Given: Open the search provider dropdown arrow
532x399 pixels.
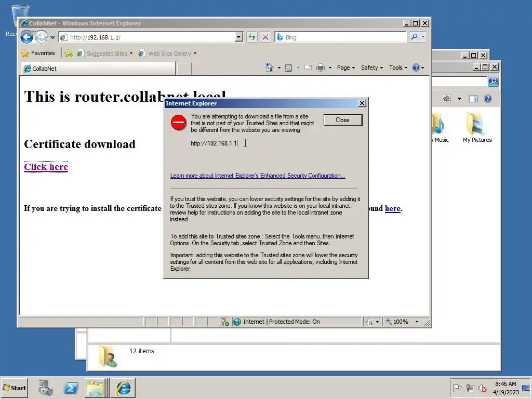Looking at the screenshot, I should tap(423, 37).
